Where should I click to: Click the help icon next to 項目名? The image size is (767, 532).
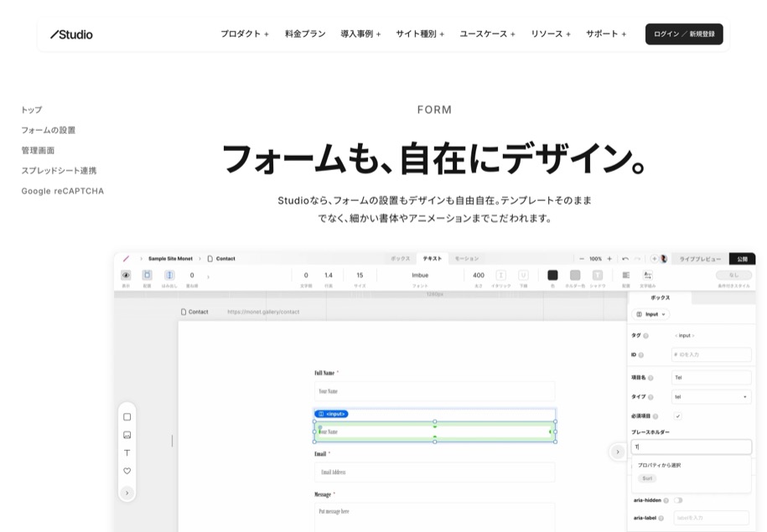click(x=650, y=378)
